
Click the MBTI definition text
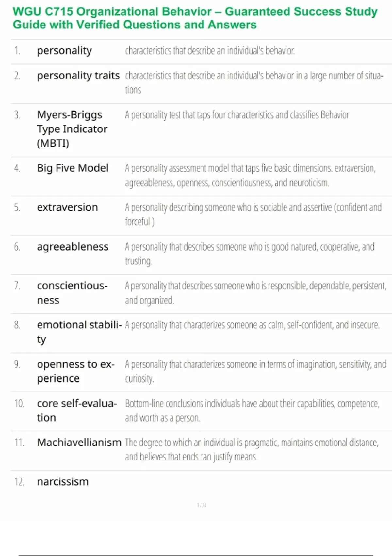click(x=237, y=115)
